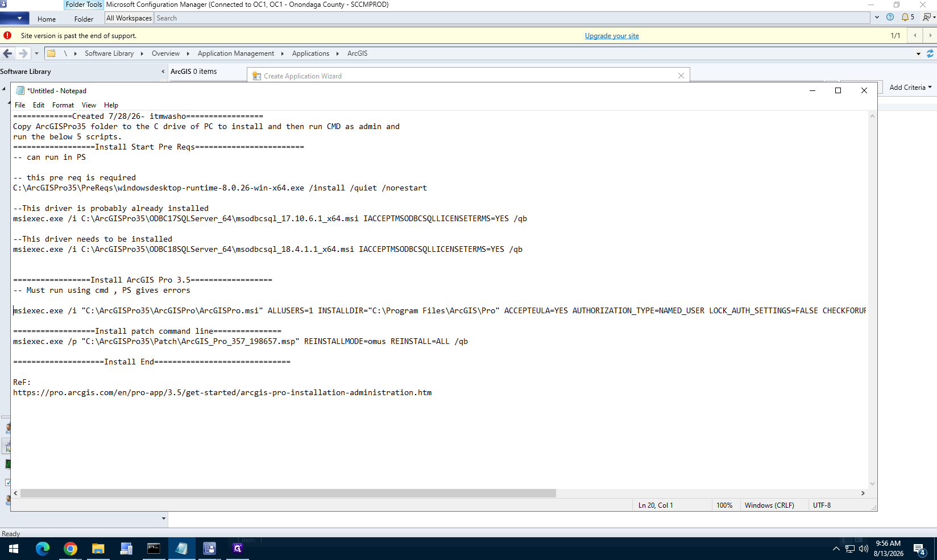937x560 pixels.
Task: Open the purple magnifier app on taskbar
Action: click(237, 549)
